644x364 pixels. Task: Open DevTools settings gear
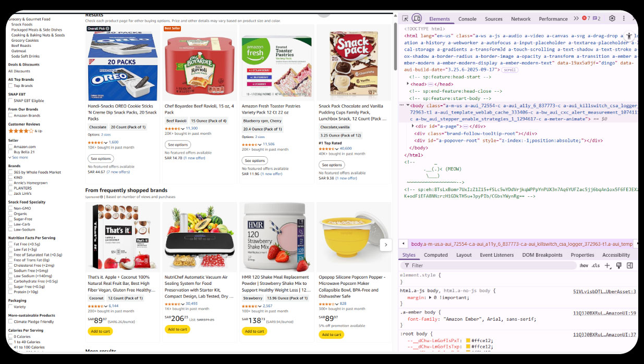coord(612,18)
